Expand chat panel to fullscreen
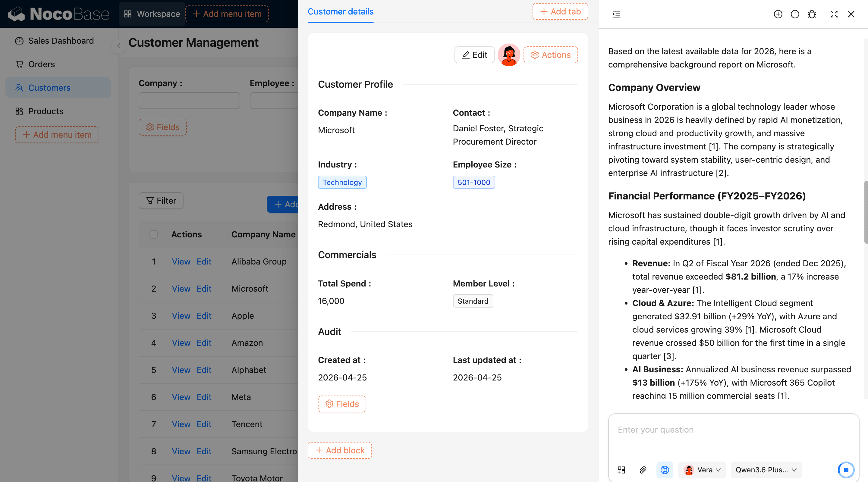868x482 pixels. [x=834, y=14]
